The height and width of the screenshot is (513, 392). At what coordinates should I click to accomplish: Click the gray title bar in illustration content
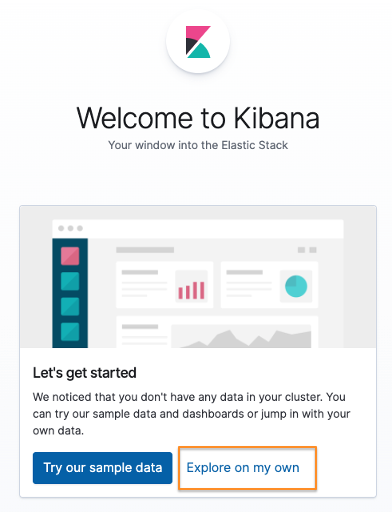coord(145,250)
